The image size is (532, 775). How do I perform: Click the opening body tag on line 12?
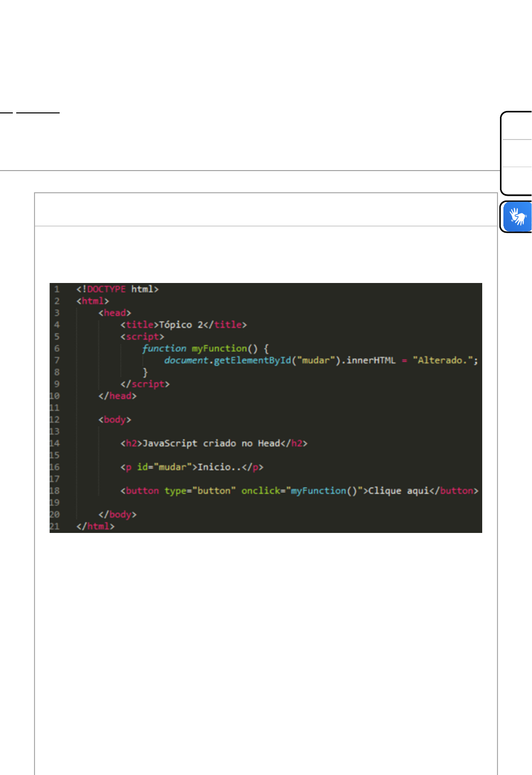click(114, 420)
